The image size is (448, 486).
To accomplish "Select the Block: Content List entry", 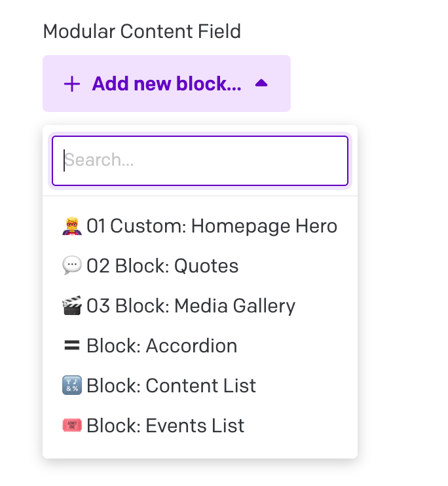I will 171,386.
